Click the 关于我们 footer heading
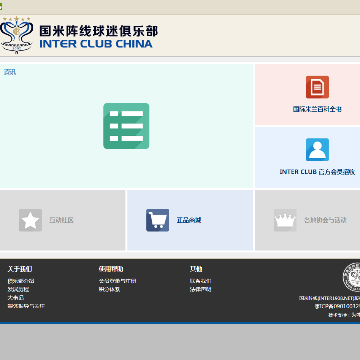This screenshot has width=360, height=360. coord(20,269)
